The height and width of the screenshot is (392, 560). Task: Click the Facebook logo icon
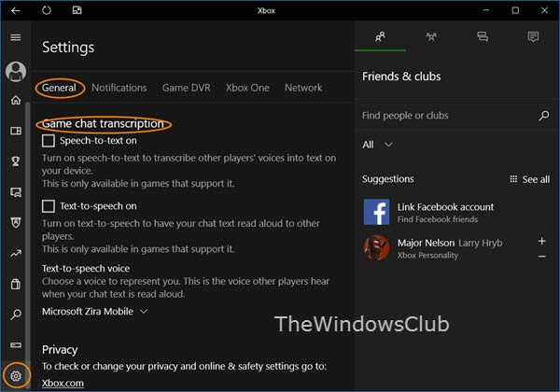[376, 212]
